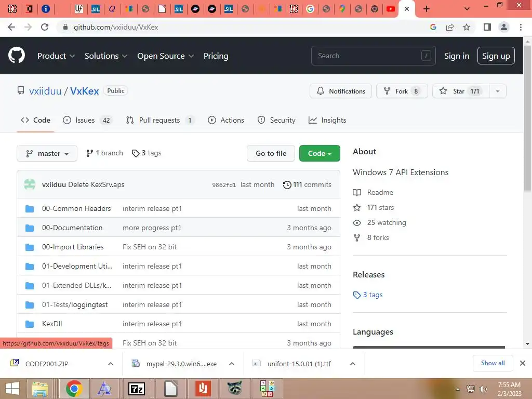Click Sign in link
532x399 pixels.
pyautogui.click(x=457, y=56)
